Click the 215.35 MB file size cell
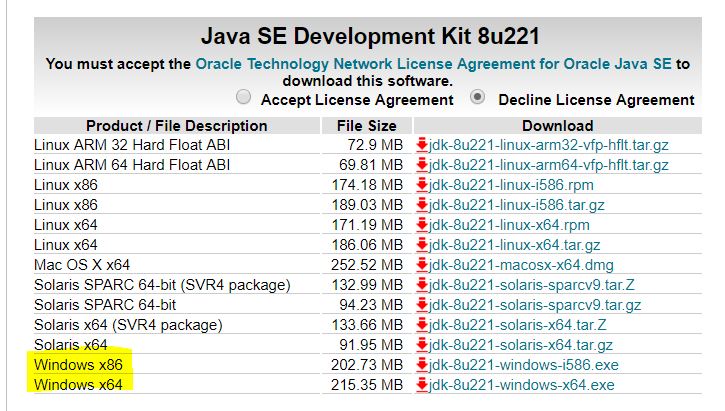Viewport: 725px width, 411px height. point(367,385)
